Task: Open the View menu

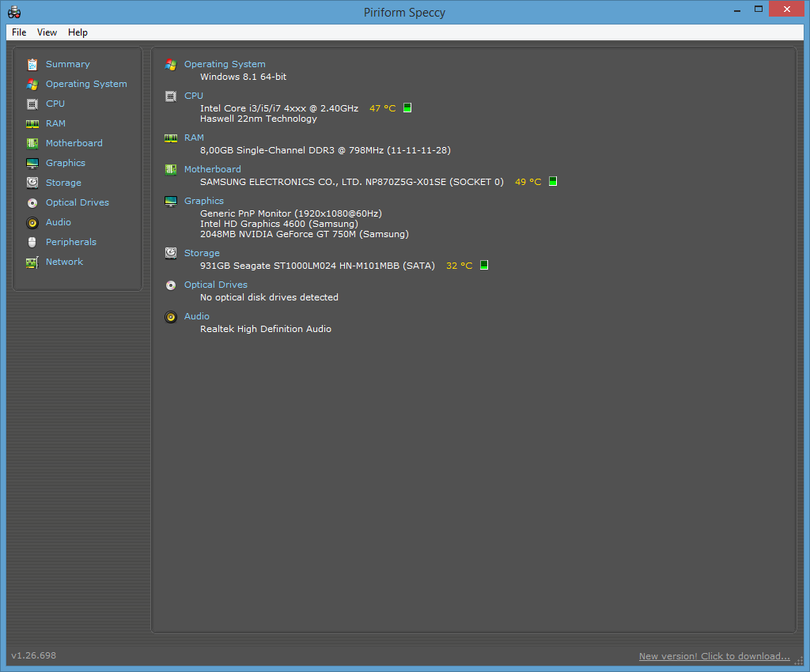Action: coord(47,32)
